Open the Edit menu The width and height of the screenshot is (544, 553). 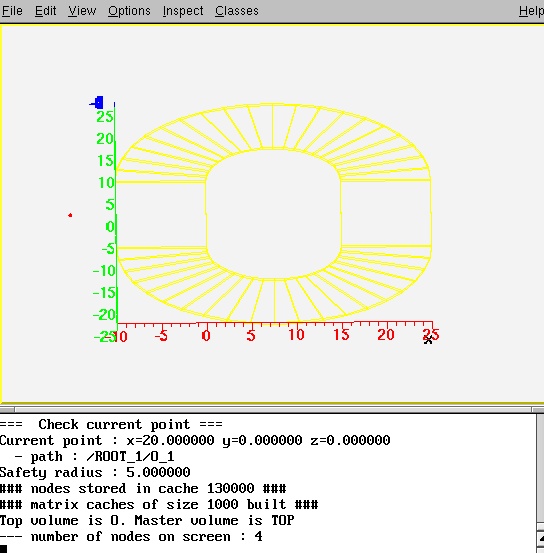(46, 11)
